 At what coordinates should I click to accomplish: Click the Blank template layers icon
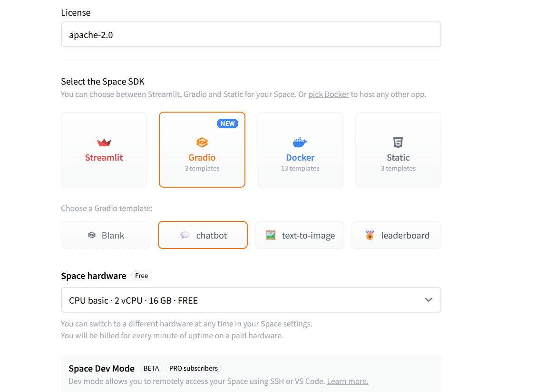[92, 235]
